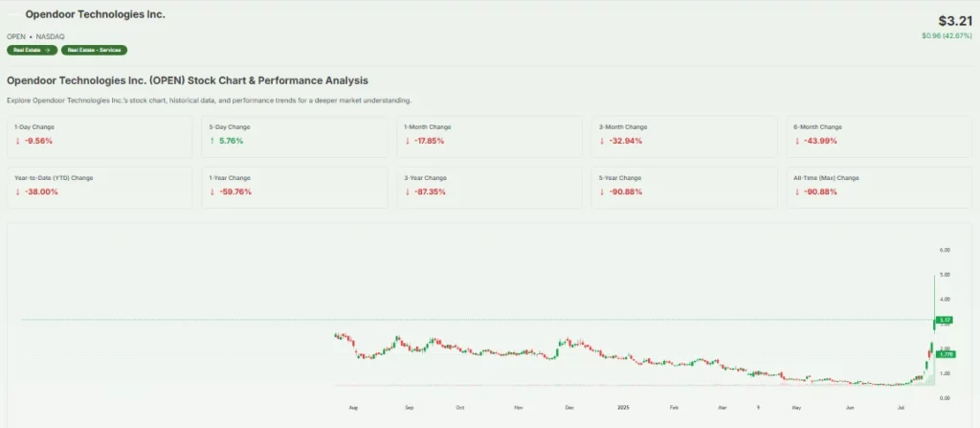Click the green 3.17 price tag on chart
Viewport: 980px width, 428px height.
[x=946, y=320]
